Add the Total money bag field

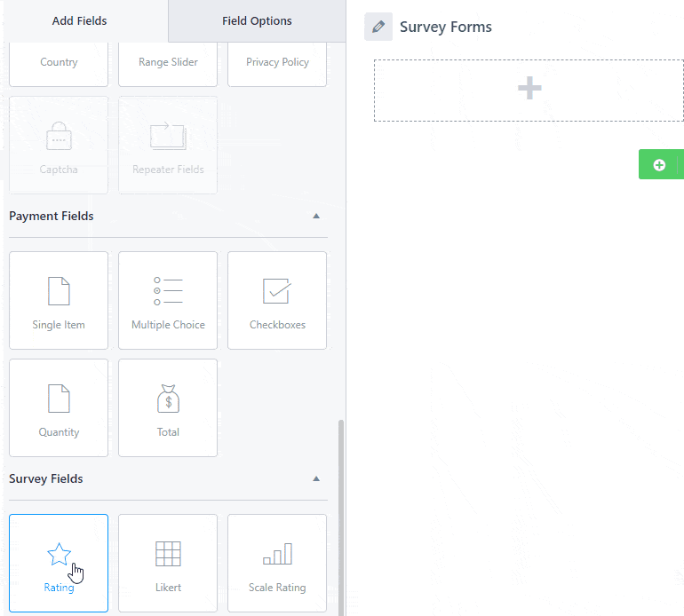point(168,408)
